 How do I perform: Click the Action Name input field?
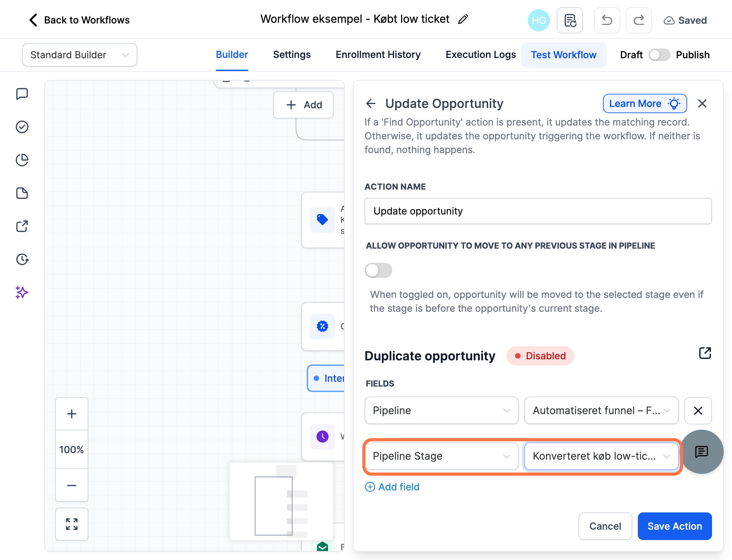(x=538, y=211)
